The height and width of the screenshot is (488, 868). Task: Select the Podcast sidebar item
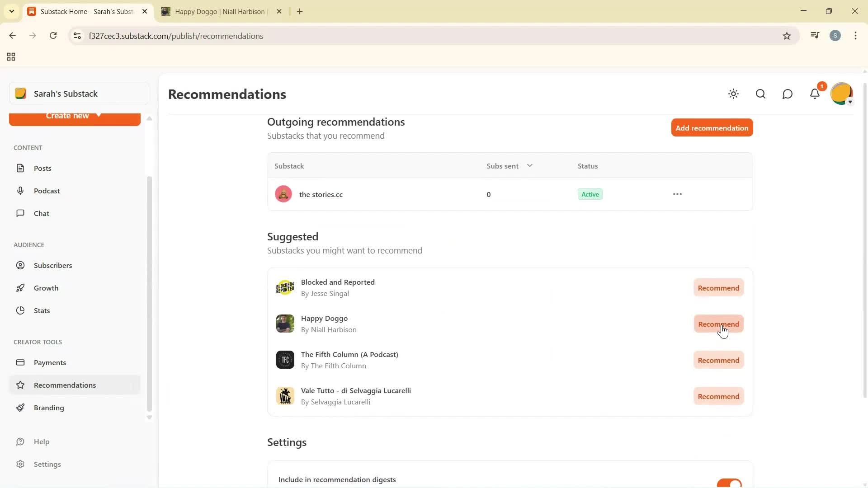point(47,191)
